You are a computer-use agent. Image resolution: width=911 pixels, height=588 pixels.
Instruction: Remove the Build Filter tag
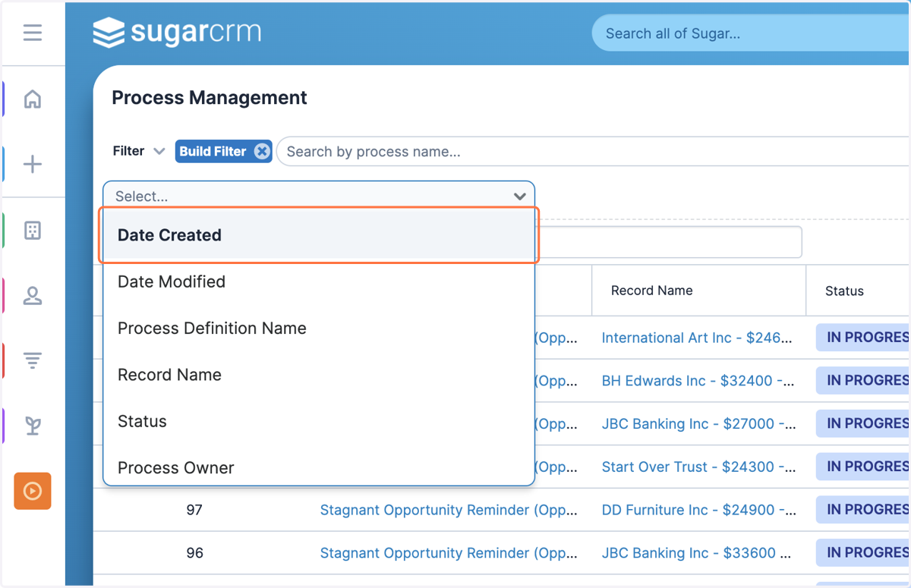pos(262,151)
